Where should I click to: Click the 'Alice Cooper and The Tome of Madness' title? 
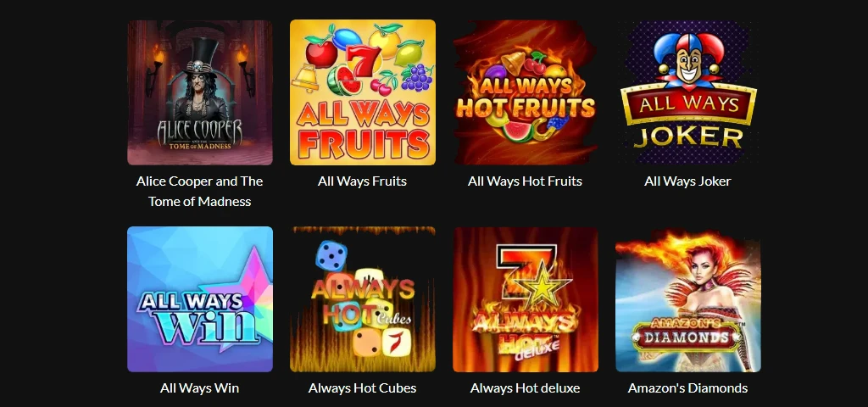[200, 191]
